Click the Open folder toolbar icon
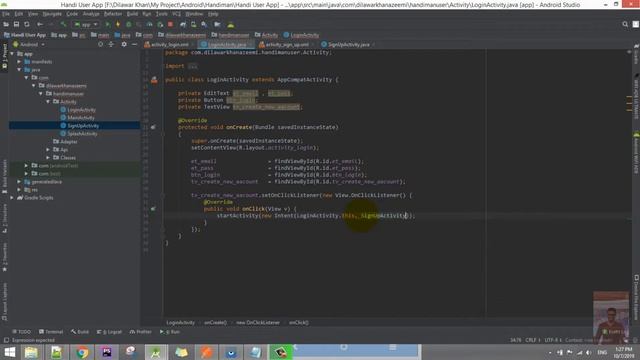The height and width of the screenshot is (360, 640). coord(6,24)
